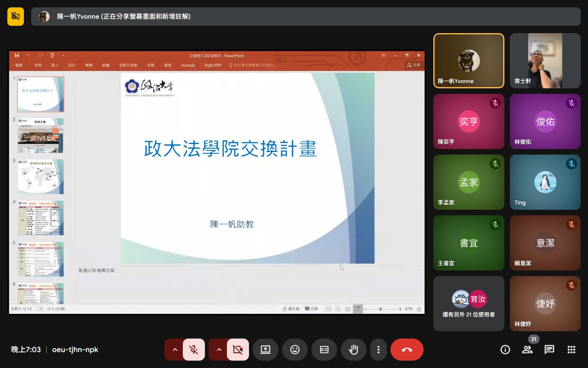Open the reactions smiley icon
The height and width of the screenshot is (368, 588).
coord(295,349)
